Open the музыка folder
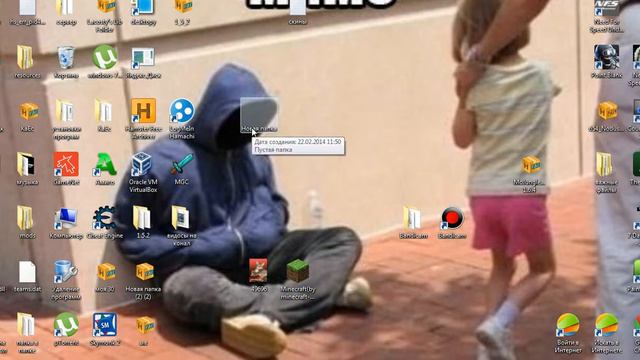 (x=27, y=168)
